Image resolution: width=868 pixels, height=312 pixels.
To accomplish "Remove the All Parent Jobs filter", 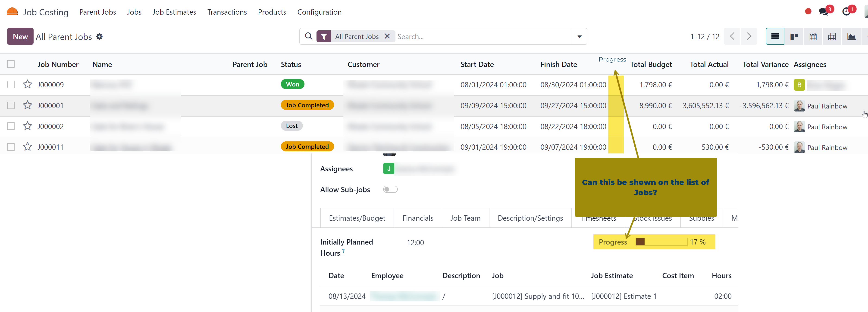I will tap(387, 36).
